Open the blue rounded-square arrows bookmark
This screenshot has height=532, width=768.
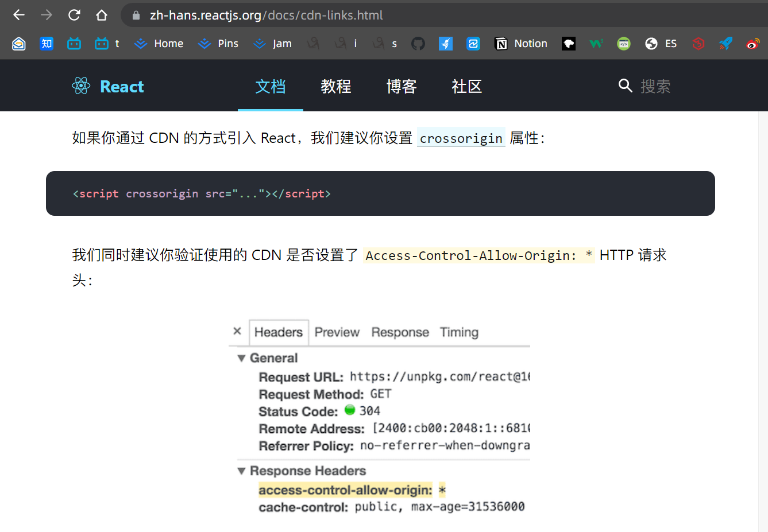473,44
